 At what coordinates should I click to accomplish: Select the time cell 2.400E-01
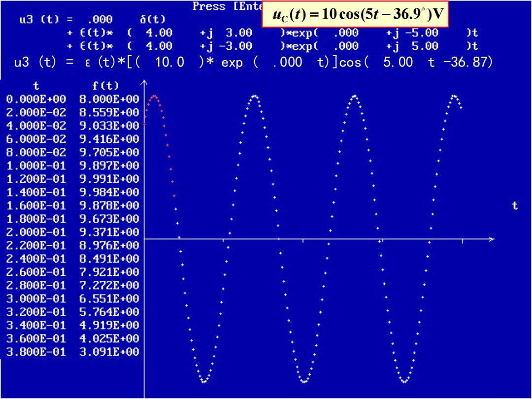[36, 259]
